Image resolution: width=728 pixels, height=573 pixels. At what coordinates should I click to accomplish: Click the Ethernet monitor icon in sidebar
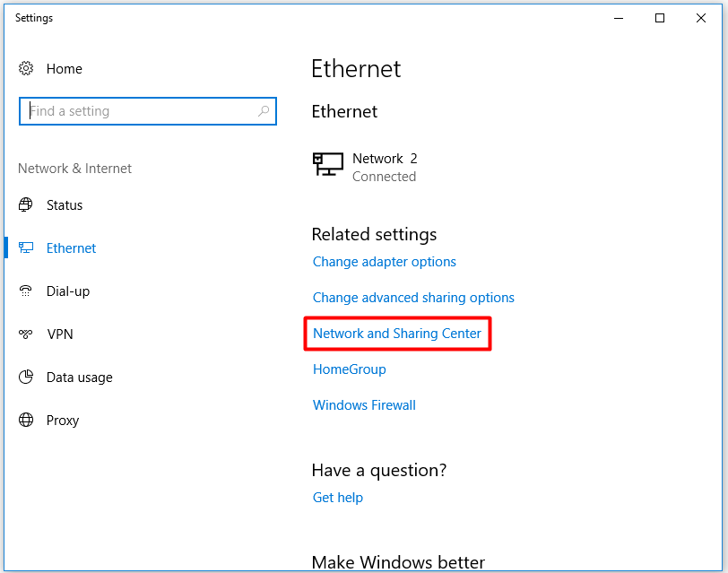coord(25,248)
